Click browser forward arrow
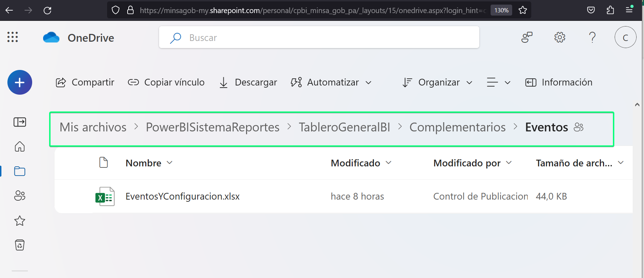 (28, 10)
